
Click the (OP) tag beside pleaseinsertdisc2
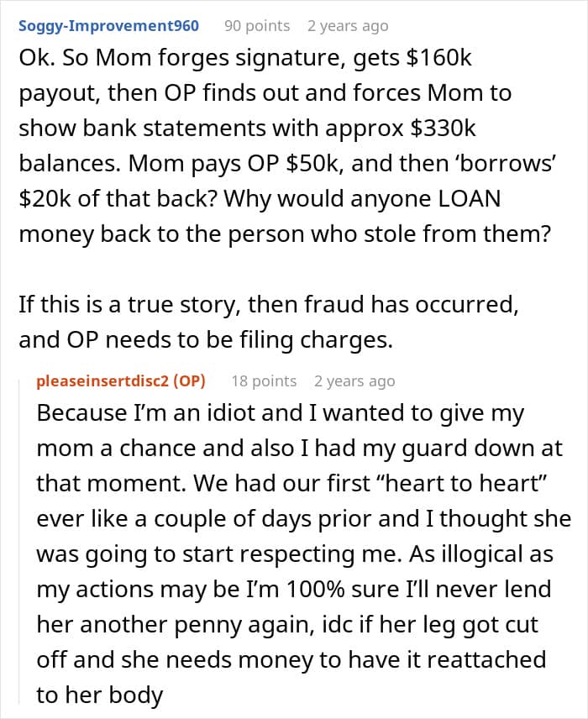[188, 381]
